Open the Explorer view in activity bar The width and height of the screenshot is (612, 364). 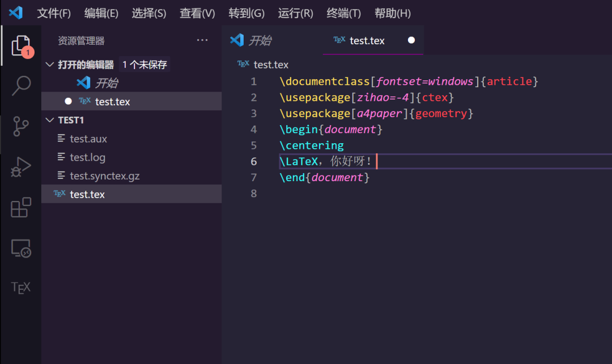pos(21,46)
